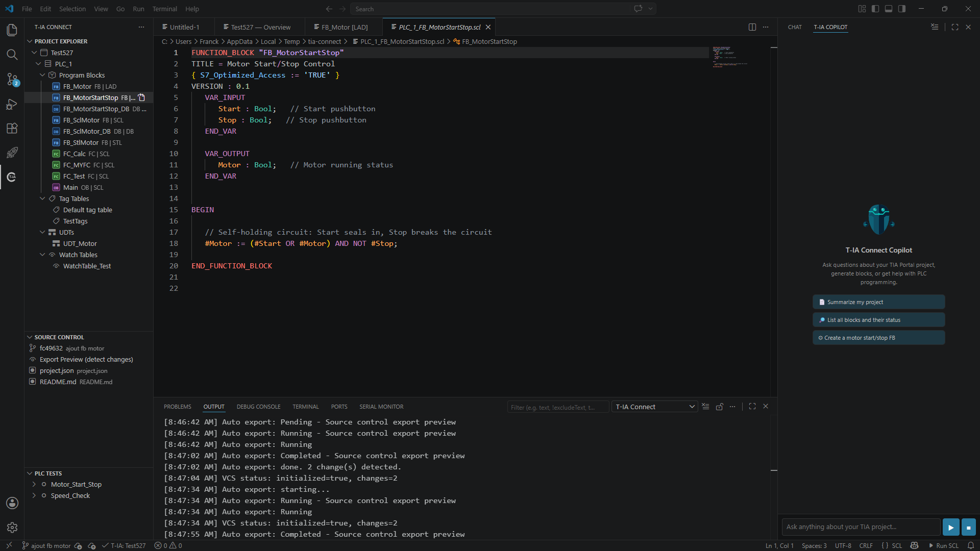This screenshot has height=551, width=980.
Task: Open the rocket icon view in activity bar
Action: 12,153
